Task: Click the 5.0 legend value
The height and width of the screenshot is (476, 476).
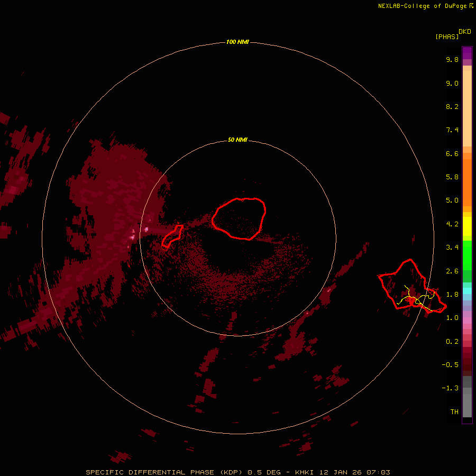Action: click(452, 200)
